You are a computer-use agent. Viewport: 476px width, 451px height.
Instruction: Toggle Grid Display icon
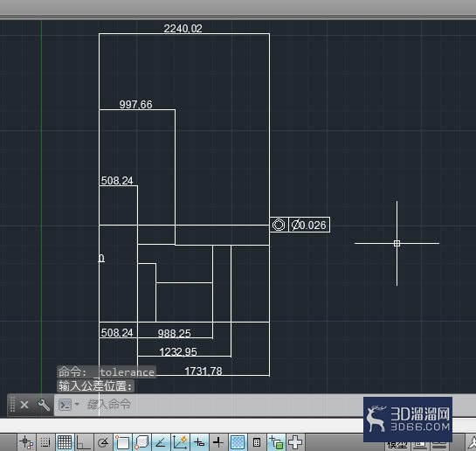tap(65, 442)
